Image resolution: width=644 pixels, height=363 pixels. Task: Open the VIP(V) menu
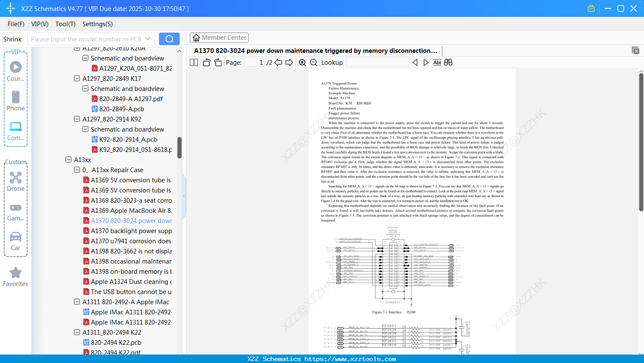tap(40, 24)
